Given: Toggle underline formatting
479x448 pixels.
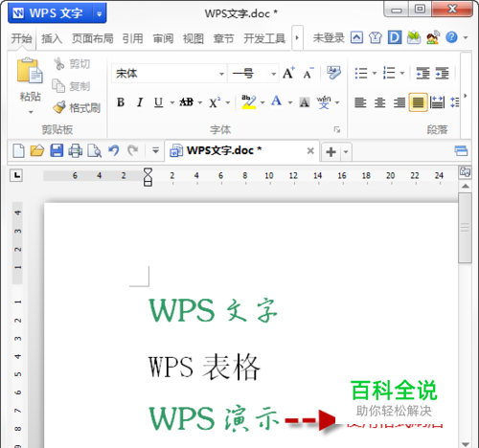Looking at the screenshot, I should pyautogui.click(x=158, y=102).
